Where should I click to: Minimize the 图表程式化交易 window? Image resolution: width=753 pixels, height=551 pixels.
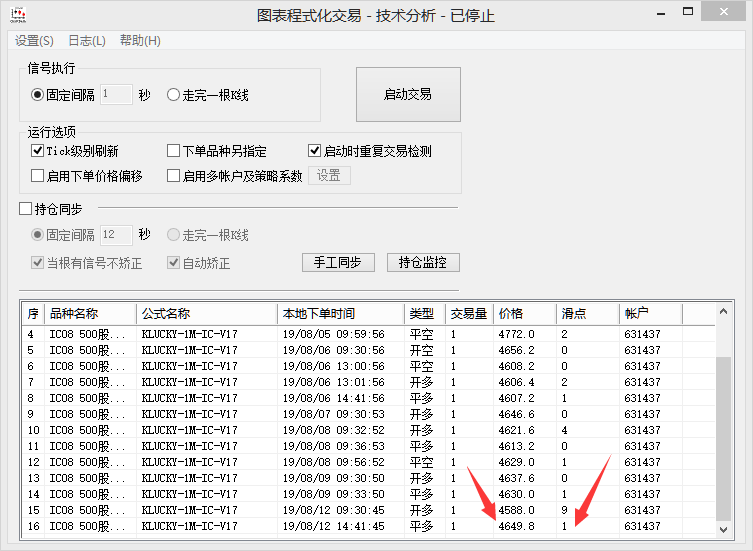pos(661,12)
